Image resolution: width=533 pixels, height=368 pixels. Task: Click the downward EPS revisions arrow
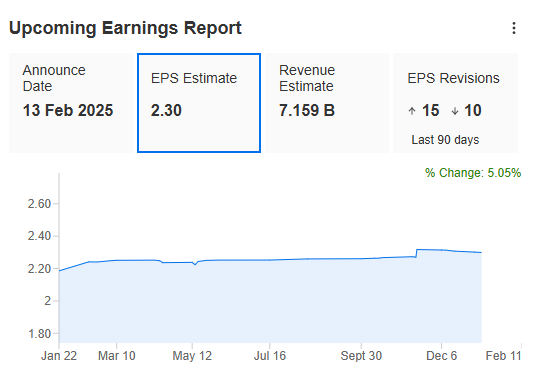[455, 111]
